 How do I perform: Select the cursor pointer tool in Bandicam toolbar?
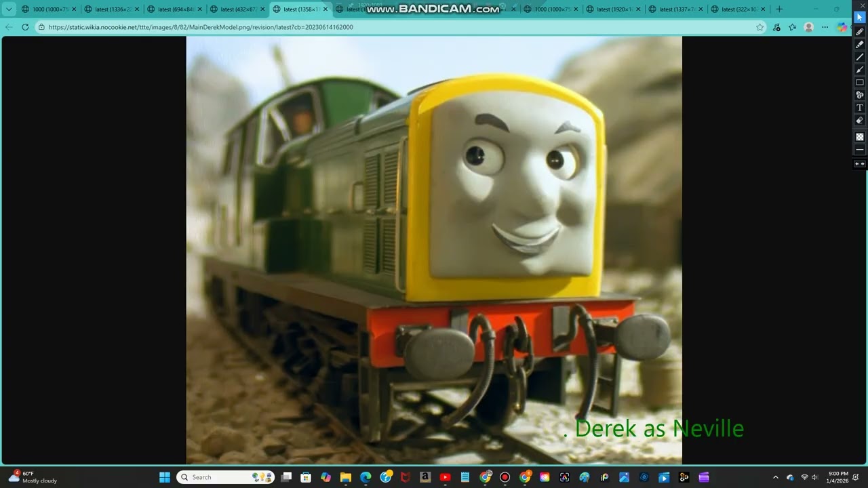pyautogui.click(x=859, y=17)
